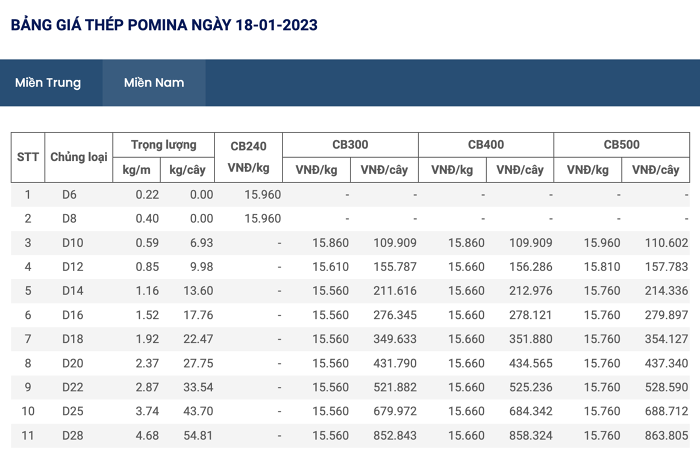The image size is (700, 458).
Task: Click the 15.960 price for D8
Action: tap(262, 219)
